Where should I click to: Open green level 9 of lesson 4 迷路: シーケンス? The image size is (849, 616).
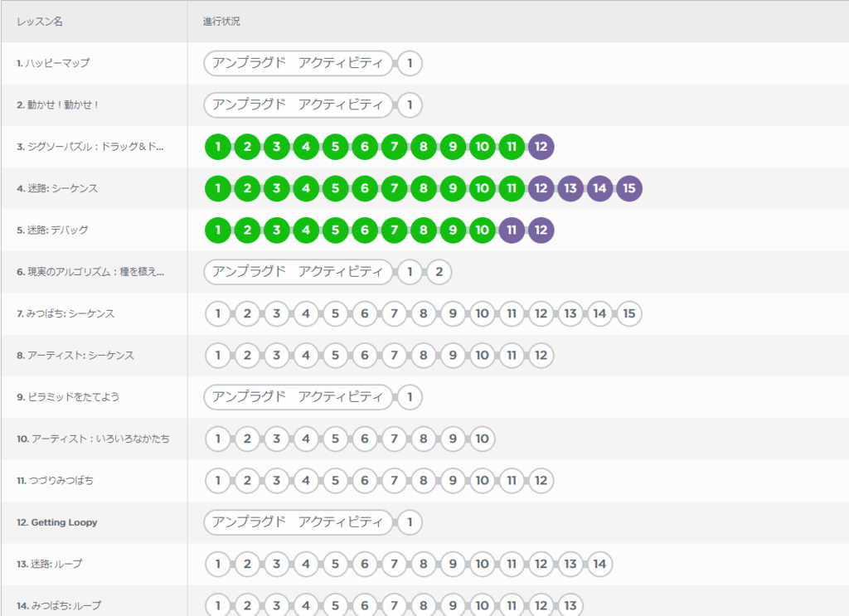point(453,188)
